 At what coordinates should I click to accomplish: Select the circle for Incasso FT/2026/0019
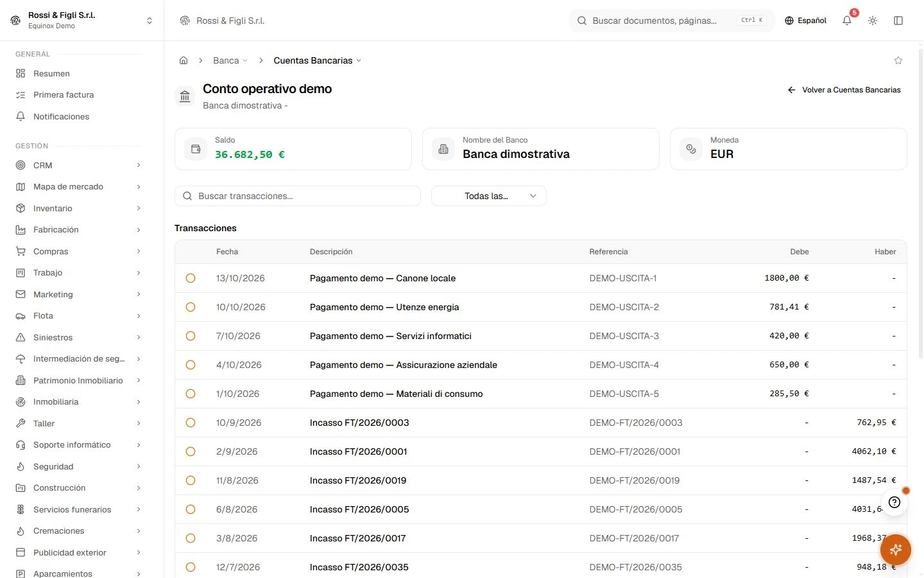click(x=191, y=480)
